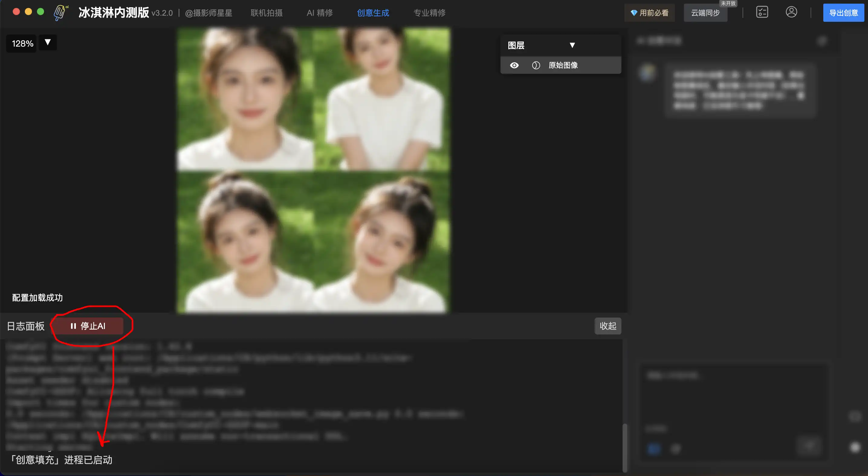Click the macOS green fullscreen button
Screen dimensions: 868x476
40,12
